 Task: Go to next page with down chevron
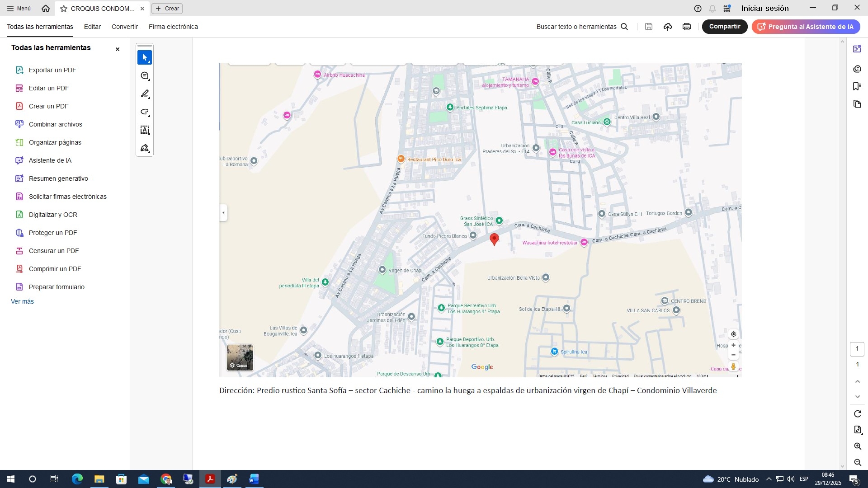tap(858, 397)
